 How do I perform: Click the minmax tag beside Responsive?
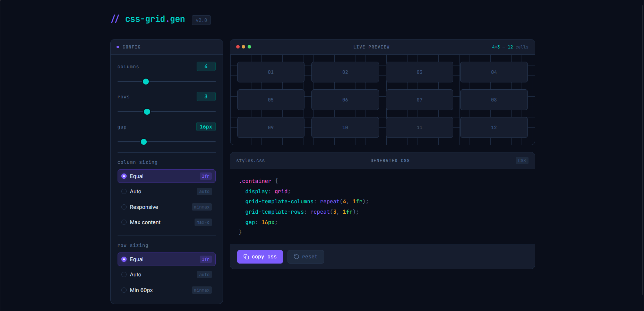tap(202, 207)
